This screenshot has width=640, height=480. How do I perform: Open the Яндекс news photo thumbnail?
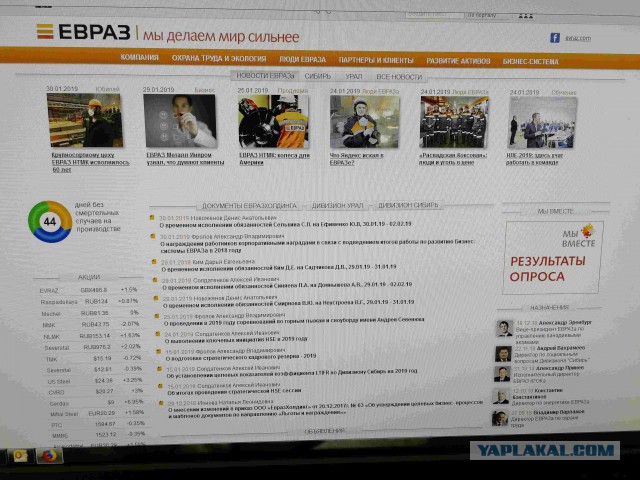tap(364, 122)
